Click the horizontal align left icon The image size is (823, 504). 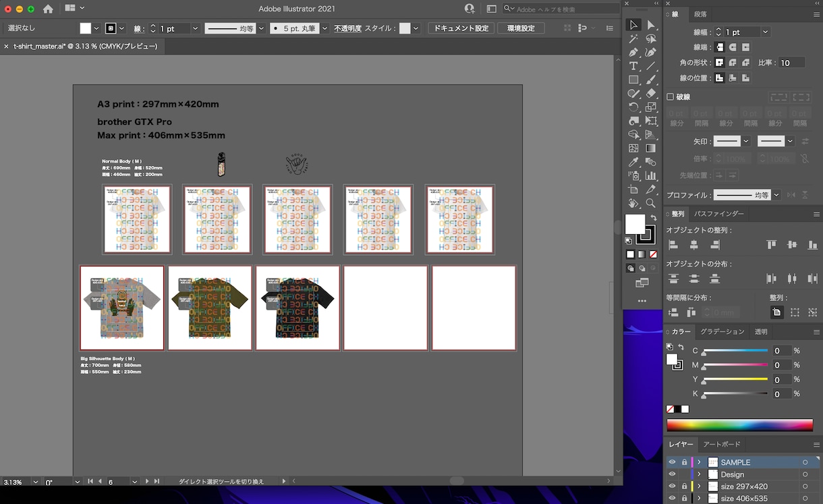pos(673,246)
